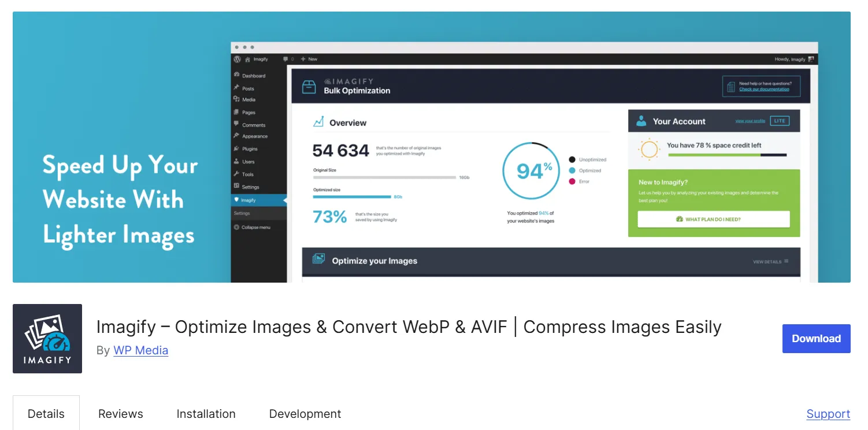
Task: Click the Howdy, Imagify greeting text
Action: pos(790,59)
